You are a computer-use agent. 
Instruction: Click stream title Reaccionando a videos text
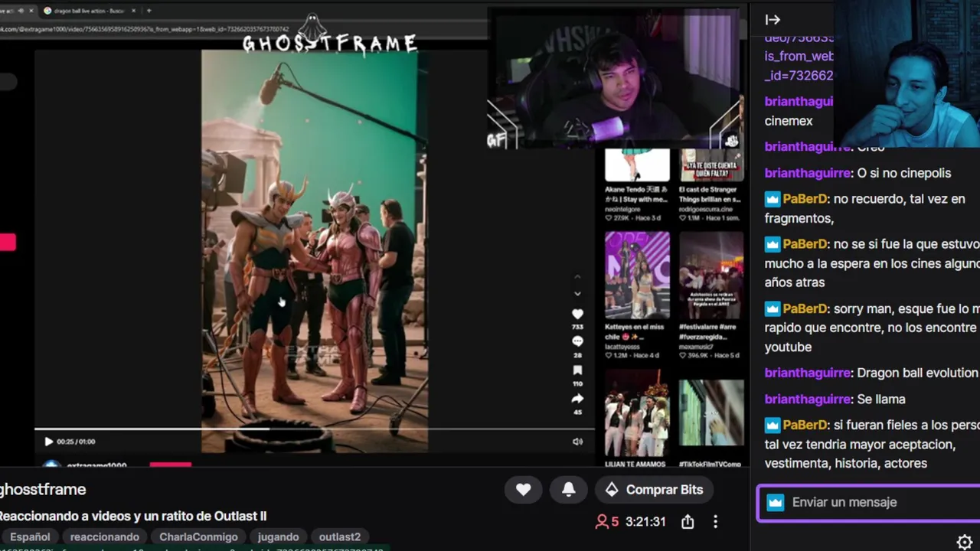[x=133, y=517]
